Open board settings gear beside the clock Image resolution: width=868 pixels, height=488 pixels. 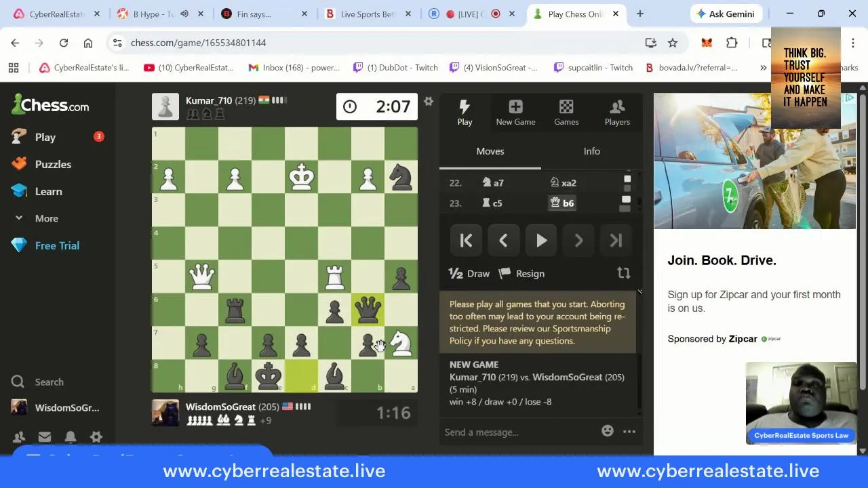click(x=428, y=101)
